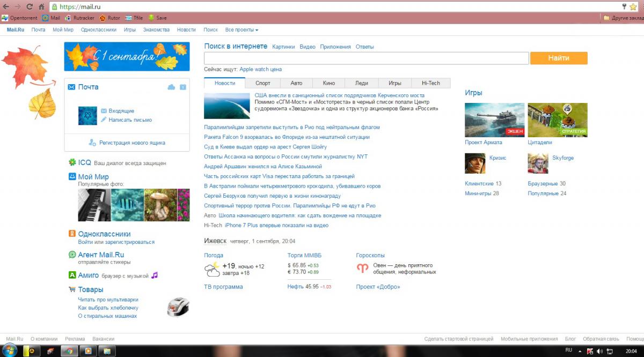644x357 pixels.
Task: Click the calendar icon in Почта box
Action: click(183, 87)
